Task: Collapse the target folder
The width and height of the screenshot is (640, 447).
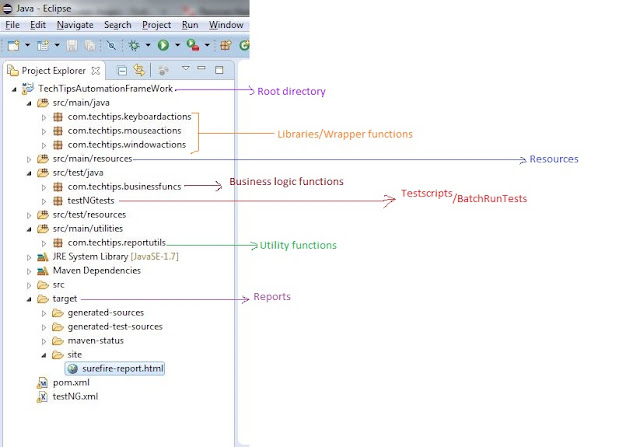Action: pos(29,299)
